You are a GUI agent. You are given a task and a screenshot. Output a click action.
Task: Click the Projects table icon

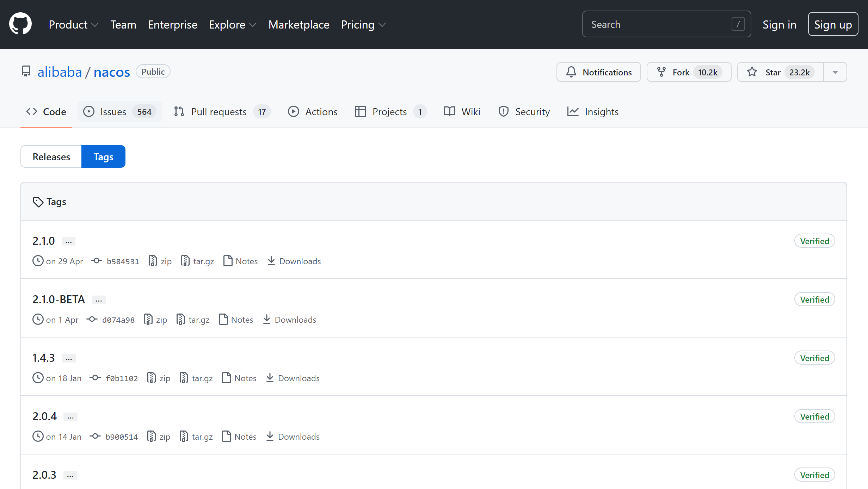pos(361,112)
